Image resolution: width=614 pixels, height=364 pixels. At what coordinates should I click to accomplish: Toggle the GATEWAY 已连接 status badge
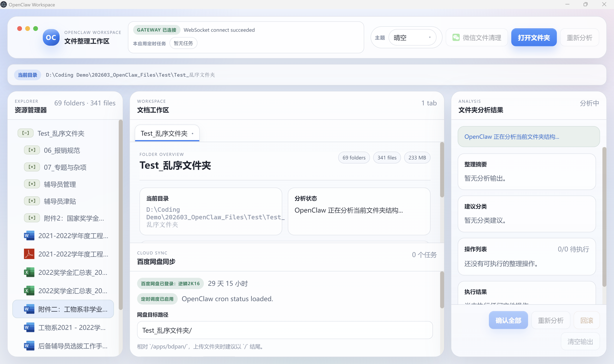156,30
